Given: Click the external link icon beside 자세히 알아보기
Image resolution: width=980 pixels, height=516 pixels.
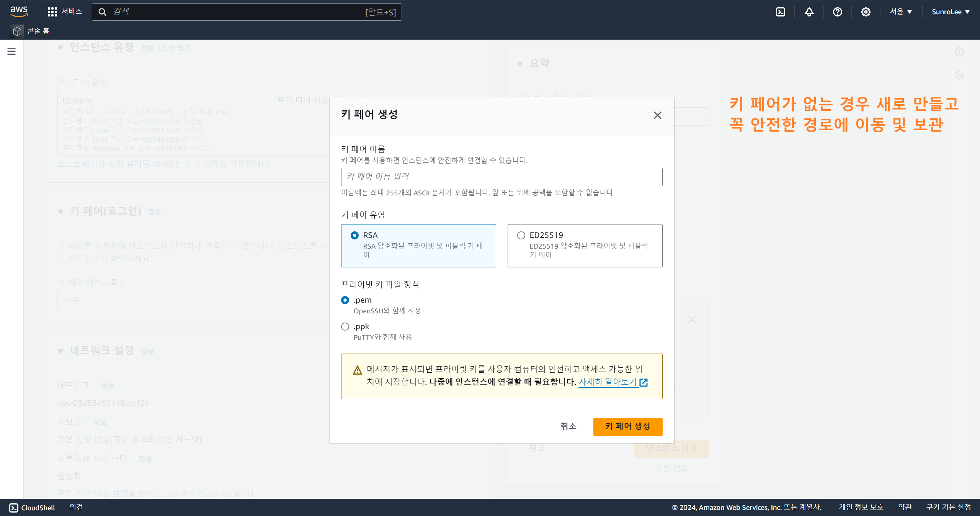Looking at the screenshot, I should [x=644, y=382].
